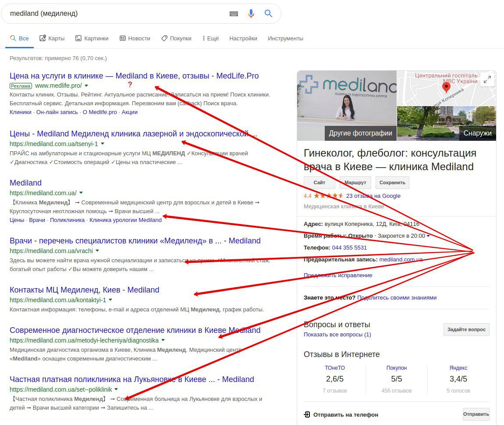Open the Контакты МЦ Медиленд result
The width and height of the screenshot is (504, 425).
85,290
